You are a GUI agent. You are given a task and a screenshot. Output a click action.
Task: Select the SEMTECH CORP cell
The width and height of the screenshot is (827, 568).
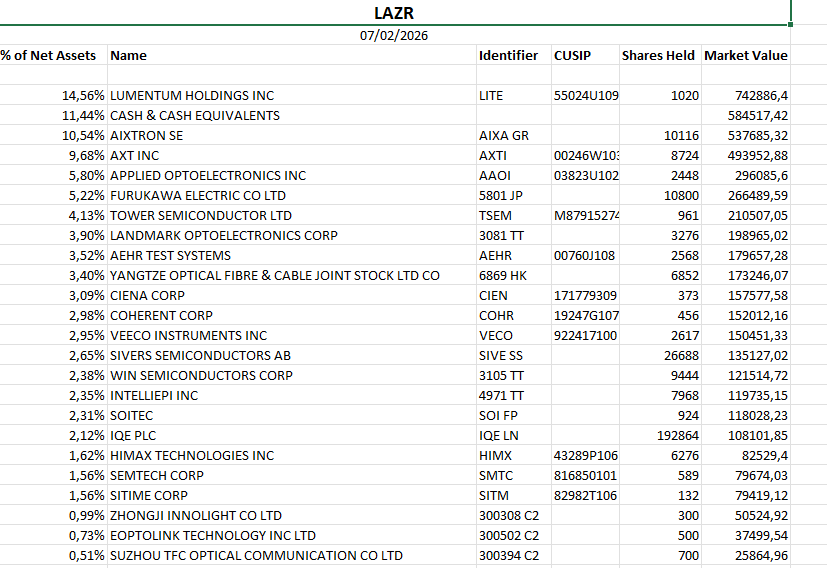(x=292, y=476)
